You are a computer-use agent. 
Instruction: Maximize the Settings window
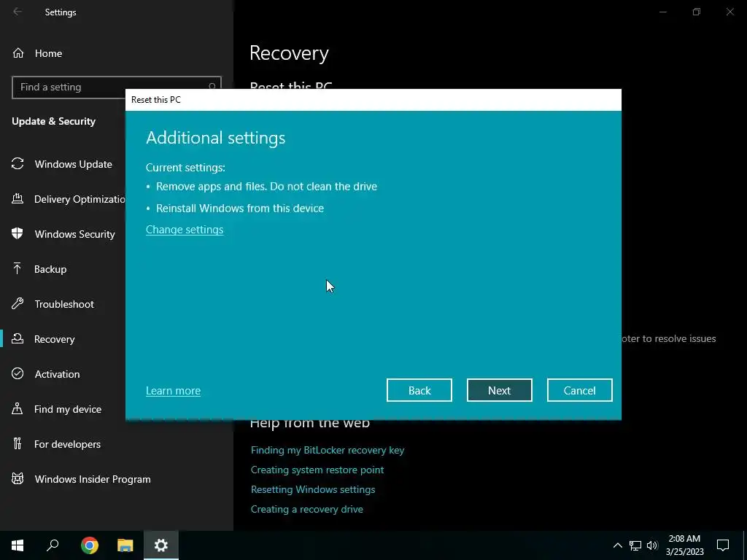(697, 12)
